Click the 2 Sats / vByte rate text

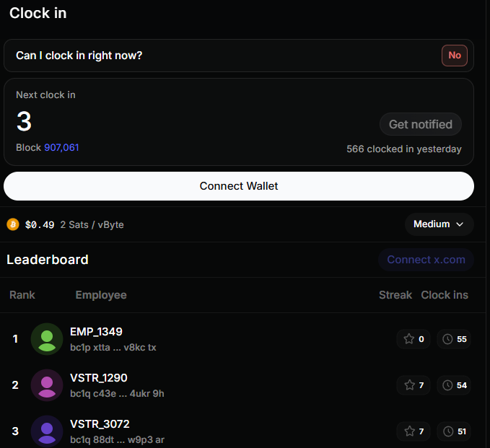click(92, 224)
